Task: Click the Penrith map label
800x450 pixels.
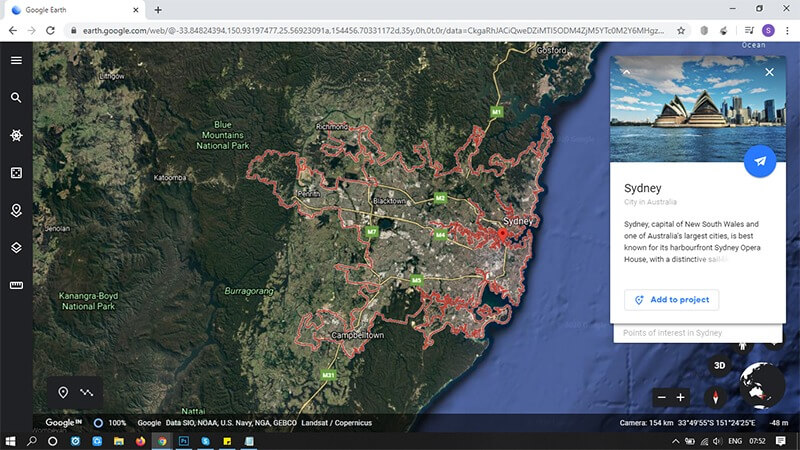Action: pos(309,194)
